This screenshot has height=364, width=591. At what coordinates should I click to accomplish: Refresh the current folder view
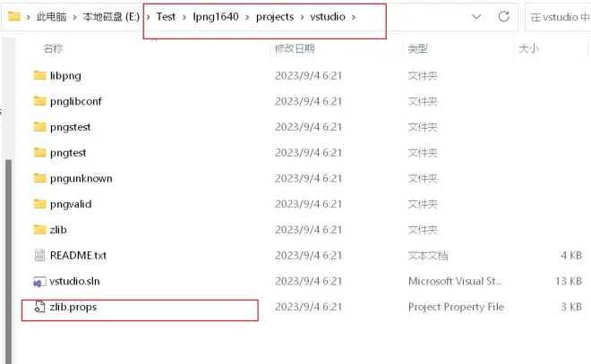504,17
